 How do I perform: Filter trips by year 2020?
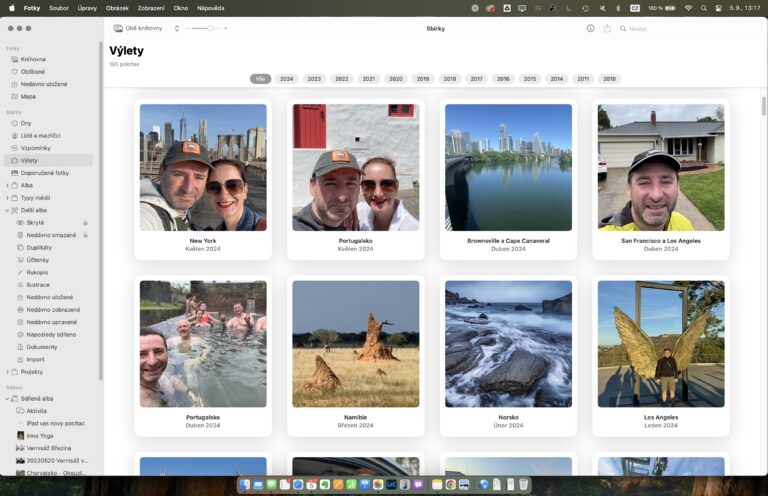click(396, 79)
